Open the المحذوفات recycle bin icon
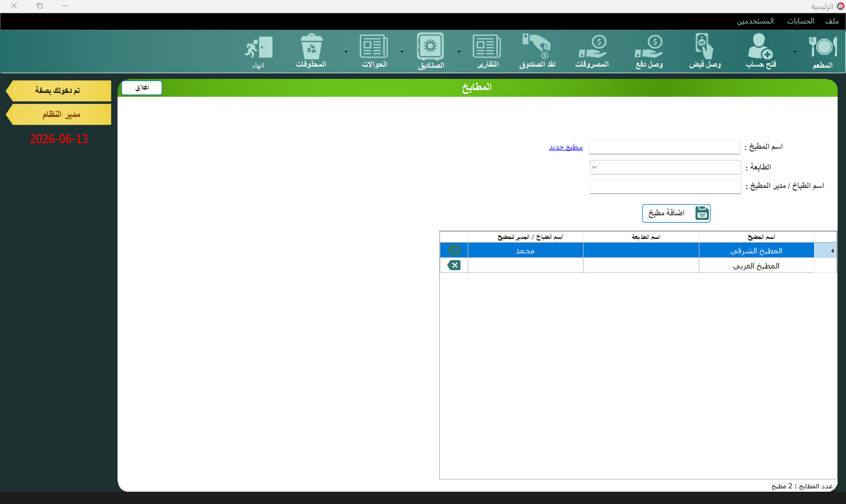The height and width of the screenshot is (504, 846). pyautogui.click(x=311, y=51)
